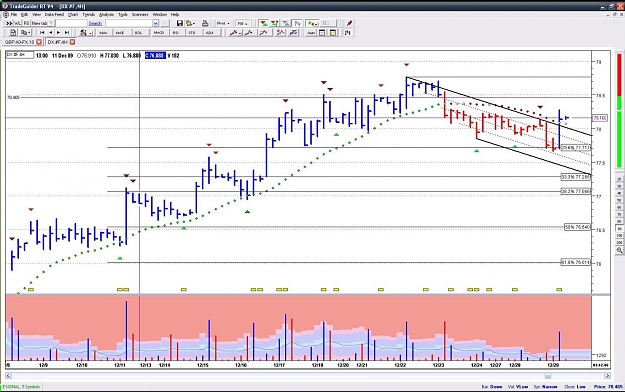The image size is (625, 392).
Task: Click the input field beside New tab
Action: [x=71, y=23]
